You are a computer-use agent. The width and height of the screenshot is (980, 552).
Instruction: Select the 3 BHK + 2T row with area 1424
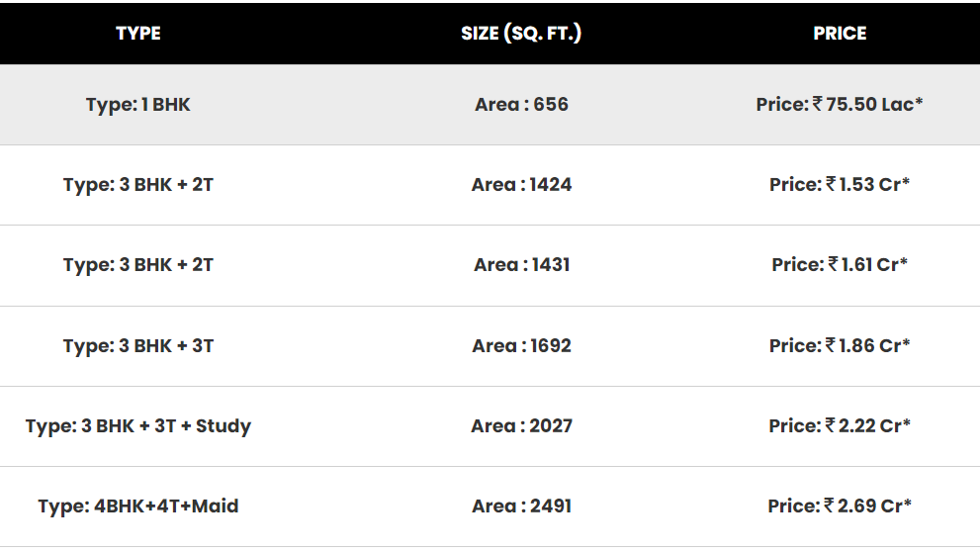pos(490,185)
